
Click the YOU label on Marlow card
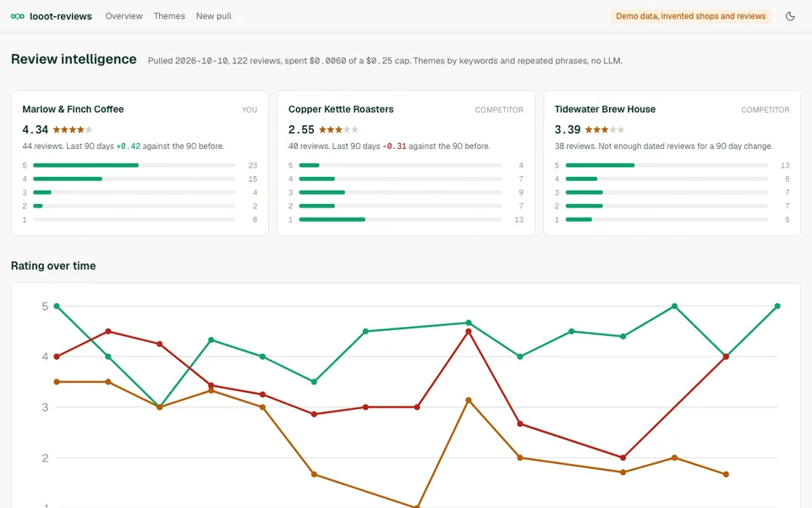(x=250, y=110)
